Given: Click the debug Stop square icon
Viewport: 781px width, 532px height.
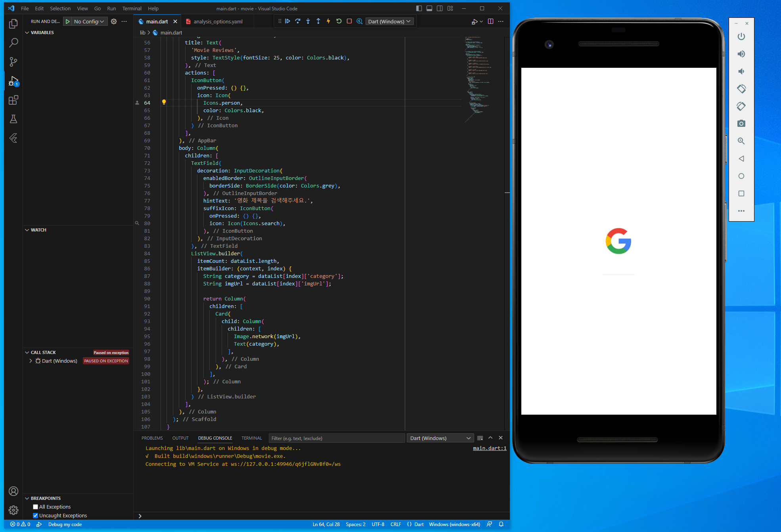Looking at the screenshot, I should coord(349,21).
